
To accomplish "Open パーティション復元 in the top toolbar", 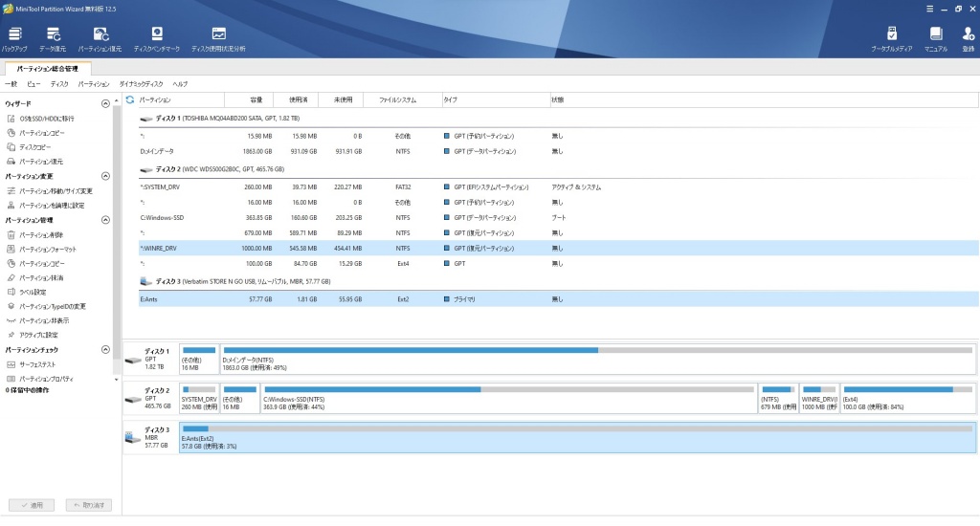I will (100, 38).
